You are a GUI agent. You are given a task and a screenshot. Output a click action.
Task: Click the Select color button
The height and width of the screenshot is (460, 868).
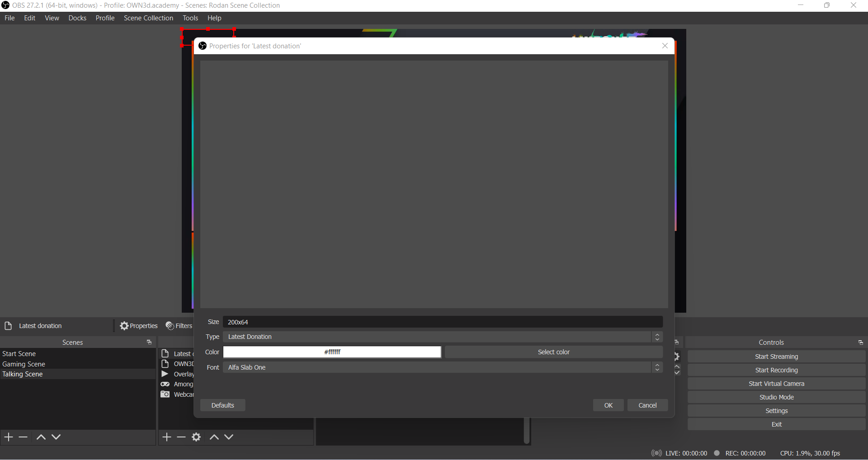pyautogui.click(x=553, y=352)
